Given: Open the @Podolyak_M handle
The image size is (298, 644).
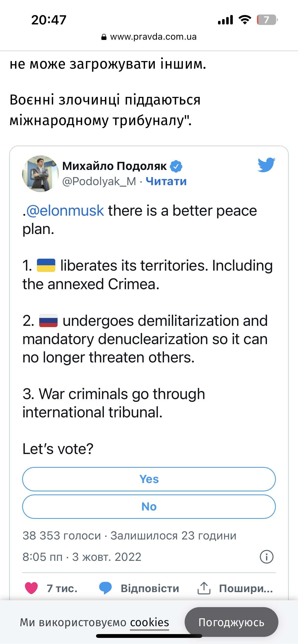Looking at the screenshot, I should click(99, 181).
